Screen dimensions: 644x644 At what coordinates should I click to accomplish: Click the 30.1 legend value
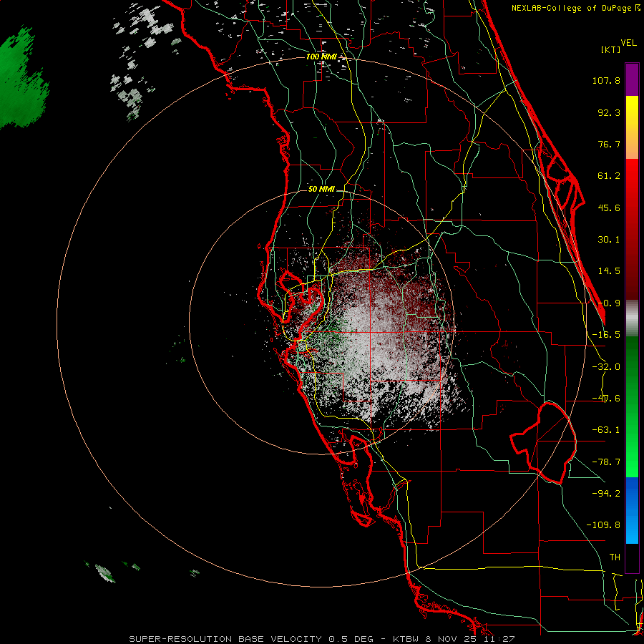click(609, 240)
